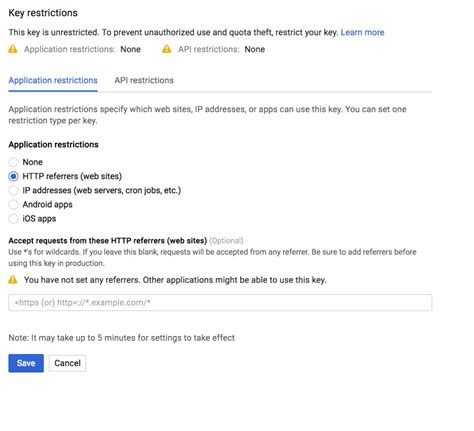The height and width of the screenshot is (431, 474).
Task: Click the API restrictions: None status text
Action: 221,49
